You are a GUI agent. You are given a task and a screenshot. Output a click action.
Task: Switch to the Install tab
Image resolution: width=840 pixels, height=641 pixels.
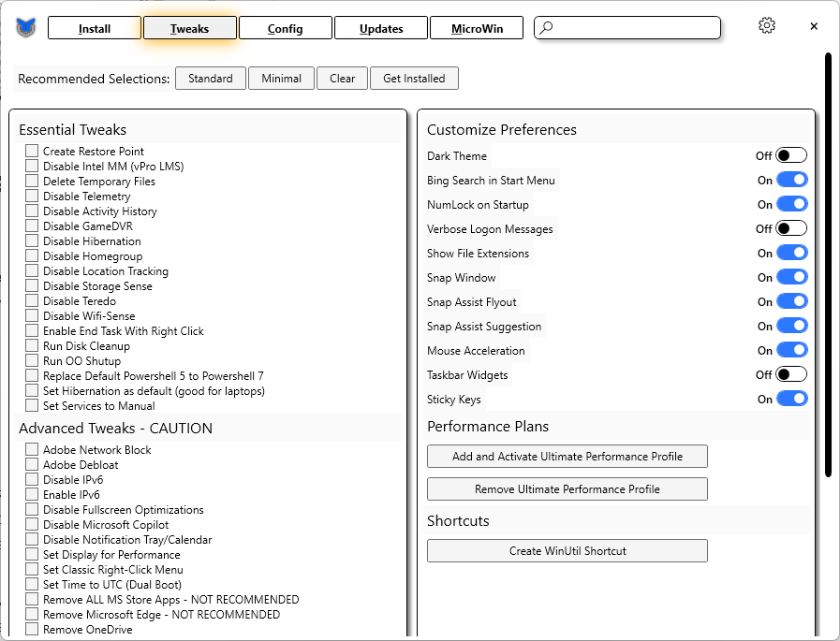pyautogui.click(x=95, y=28)
